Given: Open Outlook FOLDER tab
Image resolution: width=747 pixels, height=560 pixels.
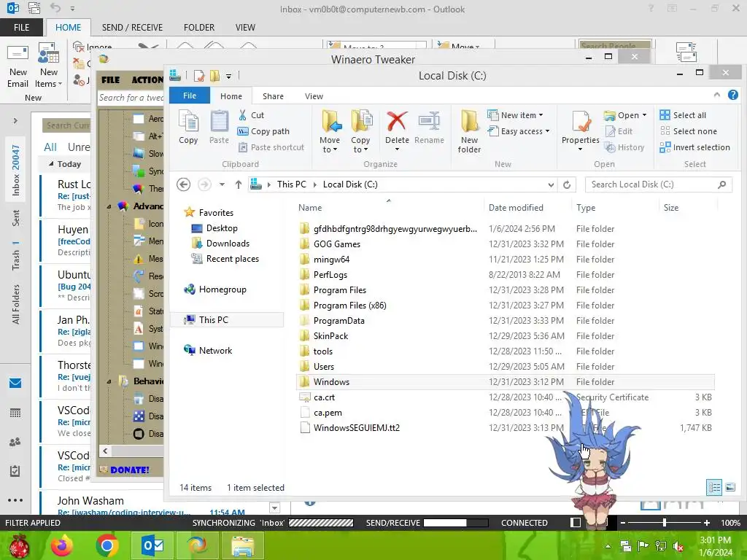Looking at the screenshot, I should [199, 28].
